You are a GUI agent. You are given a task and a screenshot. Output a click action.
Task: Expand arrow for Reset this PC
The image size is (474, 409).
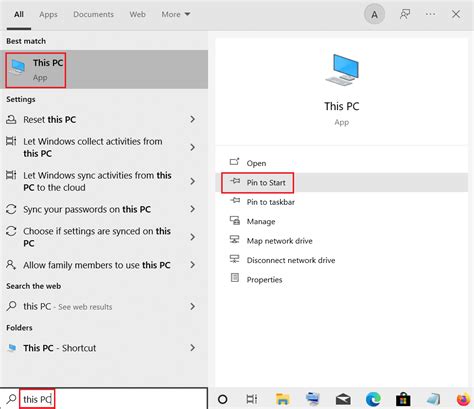tap(192, 119)
